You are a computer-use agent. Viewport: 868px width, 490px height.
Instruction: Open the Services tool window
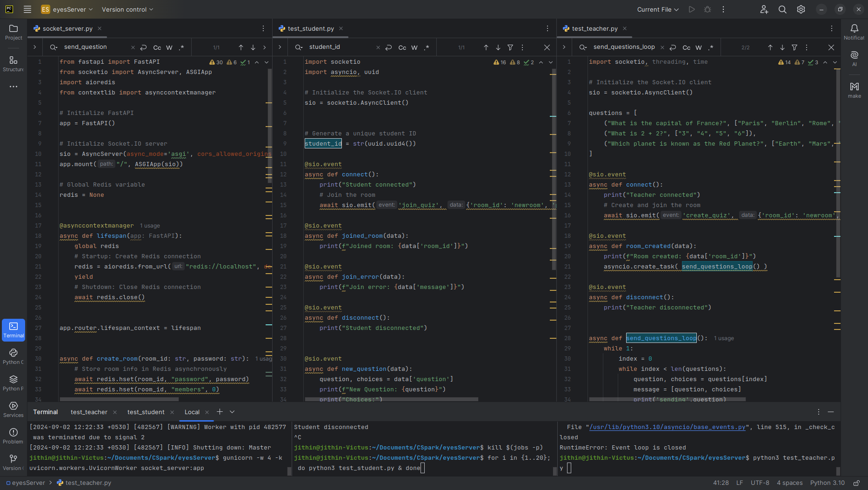pyautogui.click(x=13, y=409)
